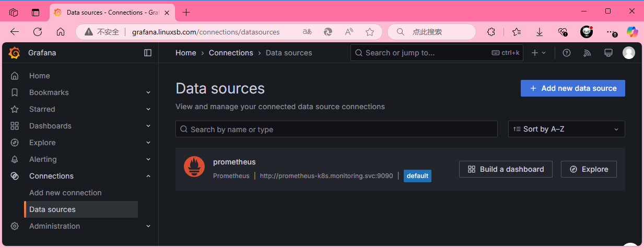Image resolution: width=644 pixels, height=248 pixels.
Task: Click the Search or jump to field
Action: click(x=437, y=53)
